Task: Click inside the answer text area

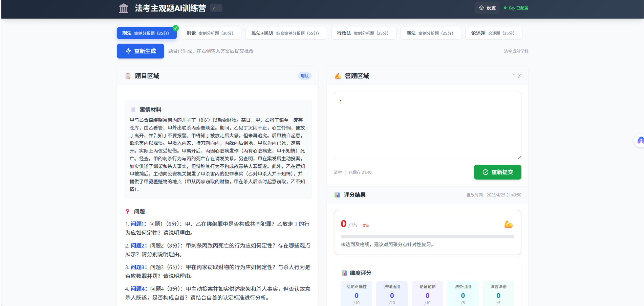Action: [427, 128]
